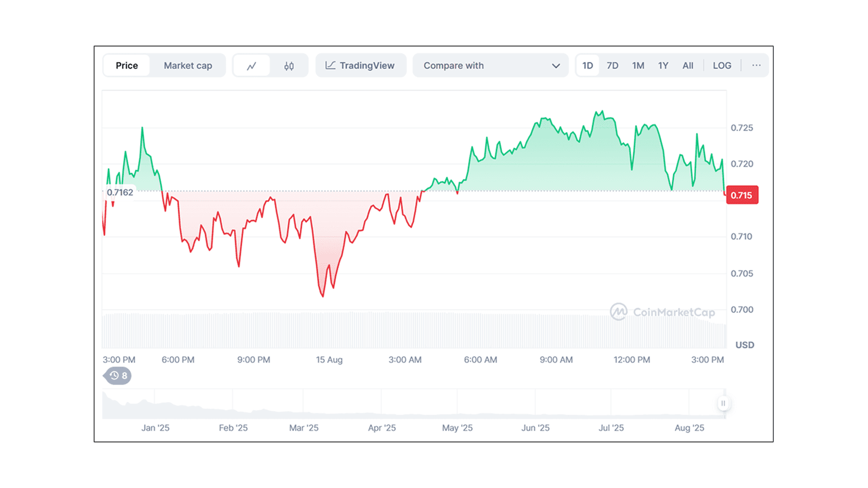Image resolution: width=868 pixels, height=488 pixels.
Task: Click the Mar '25 label in the navigator
Action: click(304, 428)
